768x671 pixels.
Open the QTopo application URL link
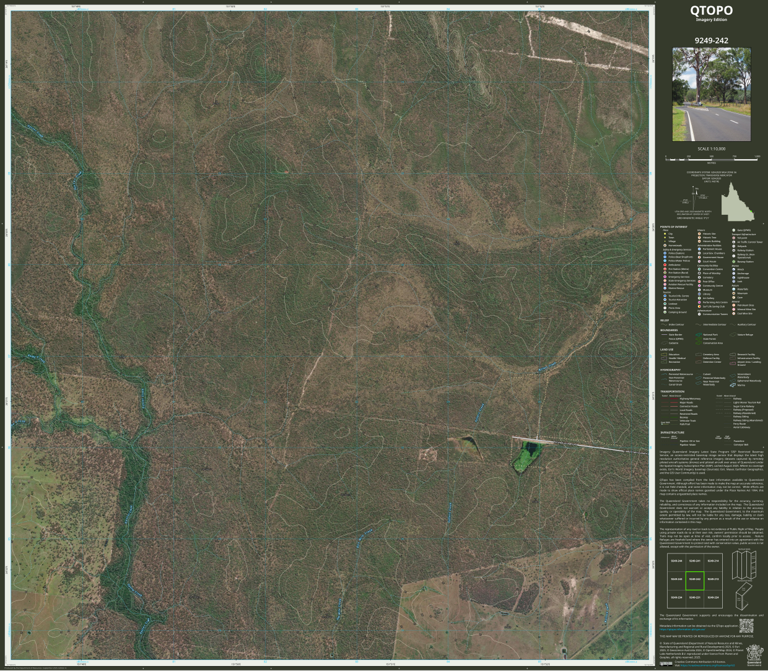(682, 629)
